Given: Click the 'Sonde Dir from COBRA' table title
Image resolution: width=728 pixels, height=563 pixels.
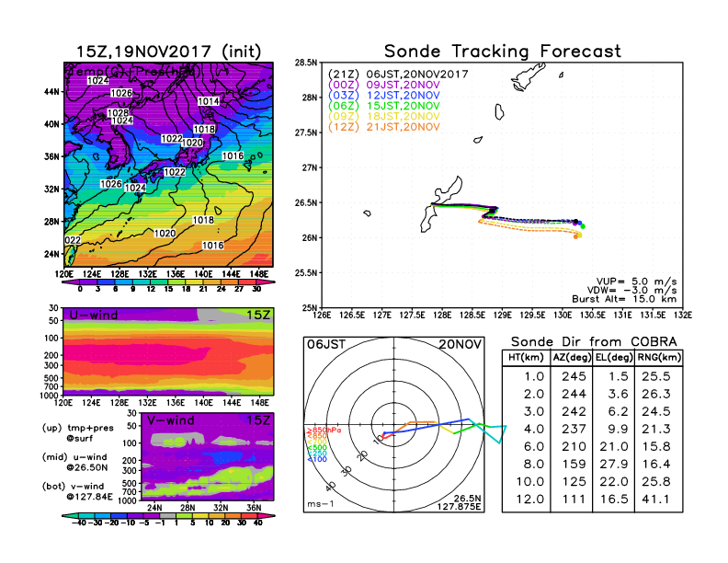Looking at the screenshot, I should pos(594,342).
